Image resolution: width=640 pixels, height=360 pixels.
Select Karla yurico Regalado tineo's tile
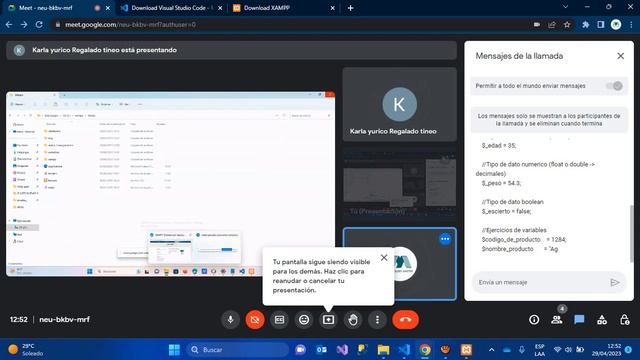tap(400, 104)
